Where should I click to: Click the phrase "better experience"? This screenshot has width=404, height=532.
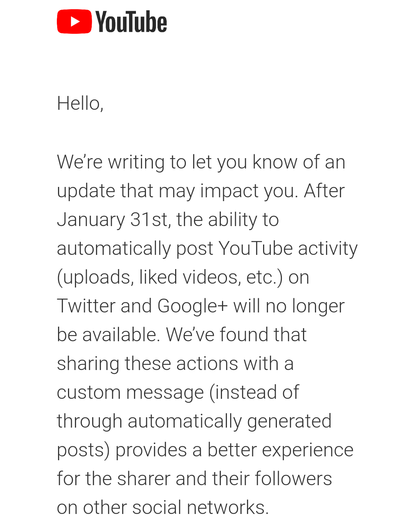click(280, 450)
